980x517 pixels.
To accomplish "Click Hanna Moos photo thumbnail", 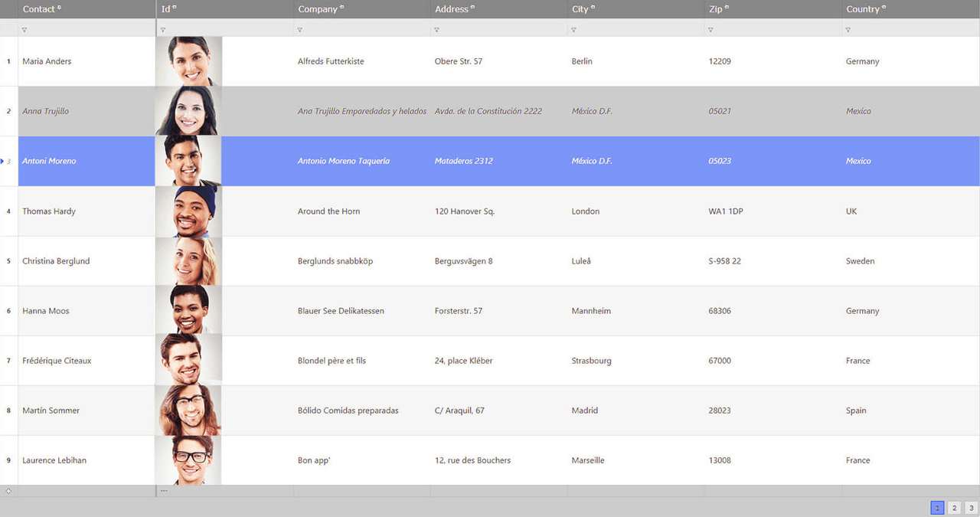I will [188, 311].
